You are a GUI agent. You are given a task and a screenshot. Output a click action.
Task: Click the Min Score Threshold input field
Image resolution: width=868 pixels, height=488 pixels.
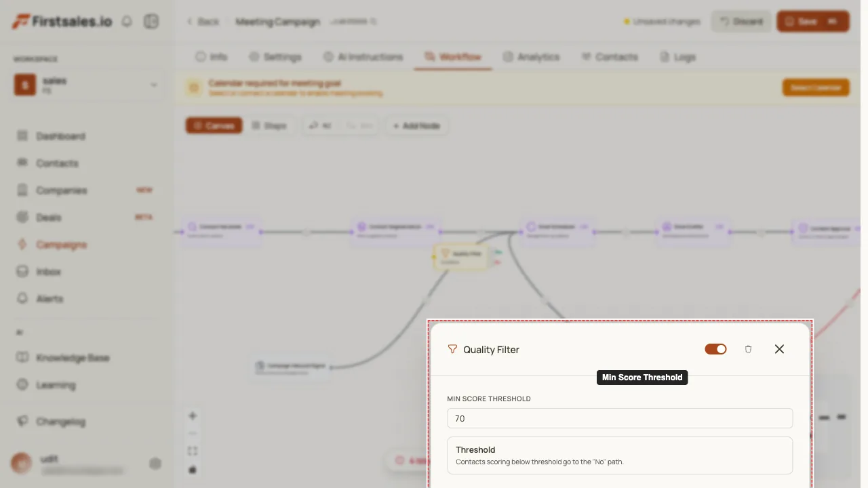pos(620,418)
